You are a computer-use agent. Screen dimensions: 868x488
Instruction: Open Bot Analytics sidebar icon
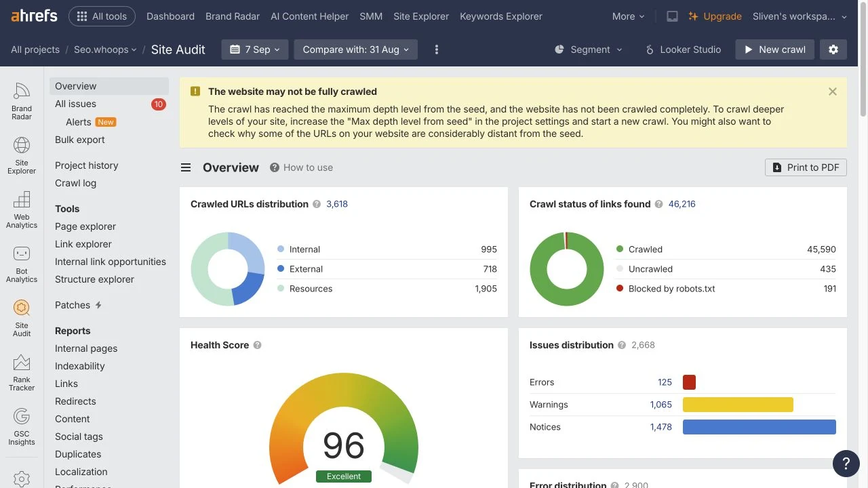click(22, 264)
